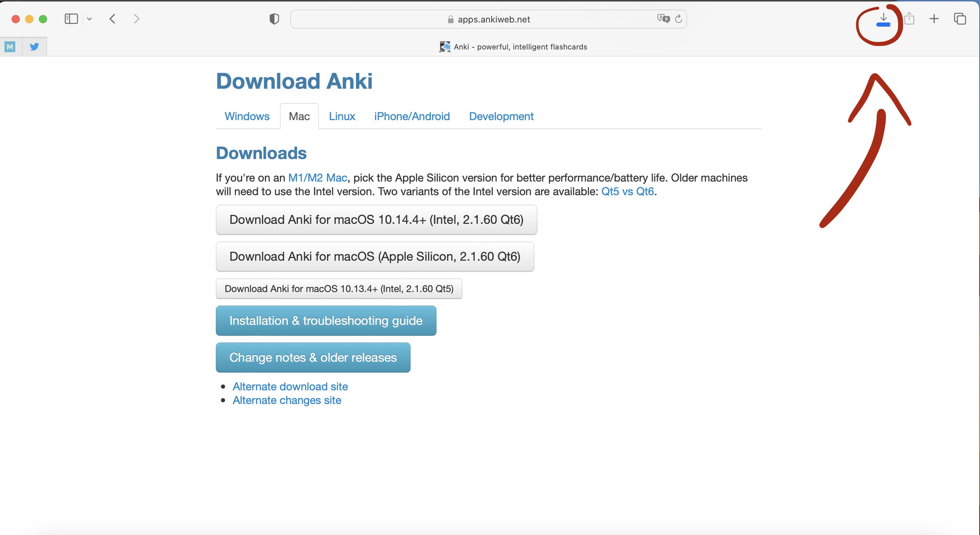The image size is (980, 535).
Task: Expand sidebar tab group dropdown chevron
Action: (89, 19)
